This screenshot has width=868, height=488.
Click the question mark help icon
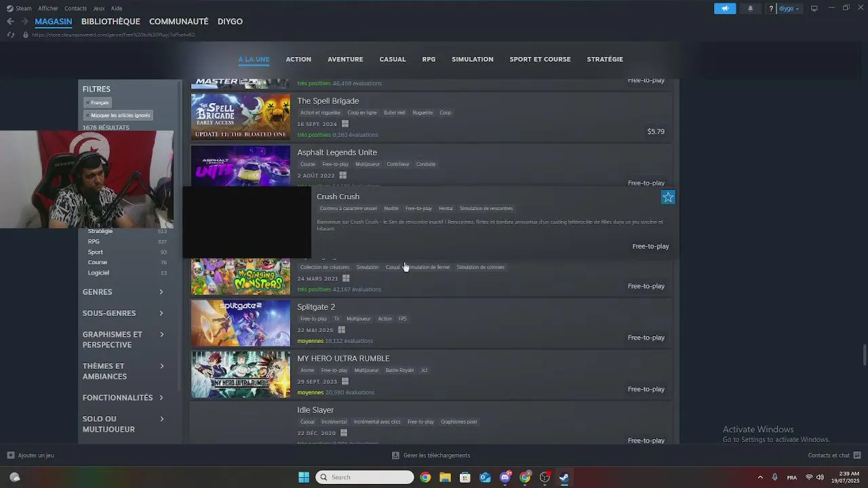[771, 8]
